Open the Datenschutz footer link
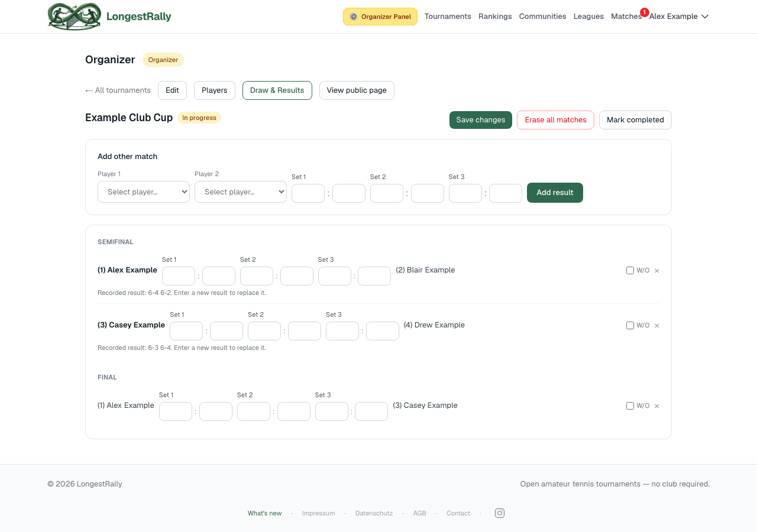This screenshot has width=757, height=532. pyautogui.click(x=374, y=513)
